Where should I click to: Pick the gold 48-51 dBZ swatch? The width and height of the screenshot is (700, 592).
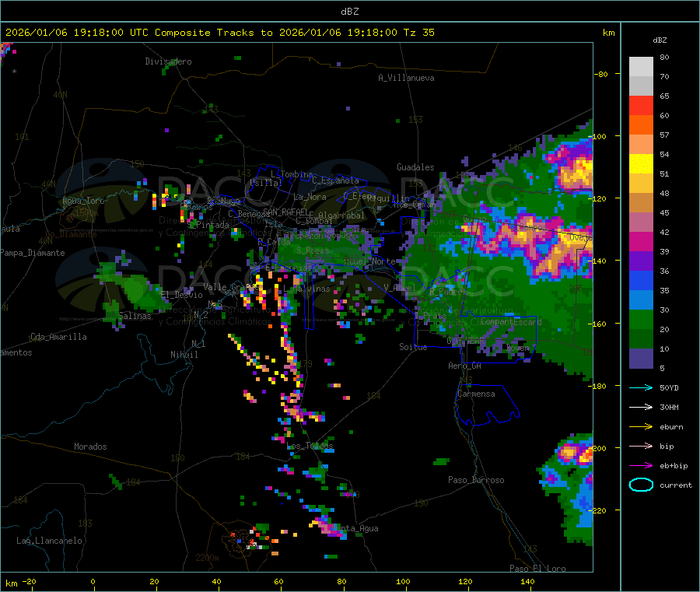[x=641, y=184]
